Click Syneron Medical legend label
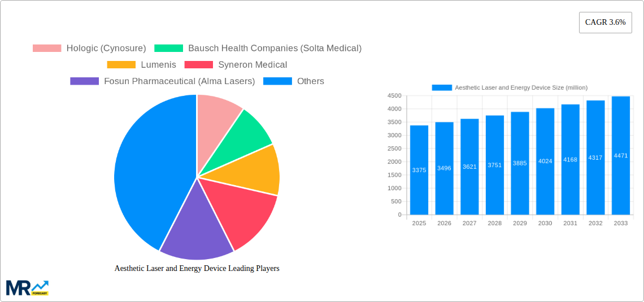 [253, 64]
